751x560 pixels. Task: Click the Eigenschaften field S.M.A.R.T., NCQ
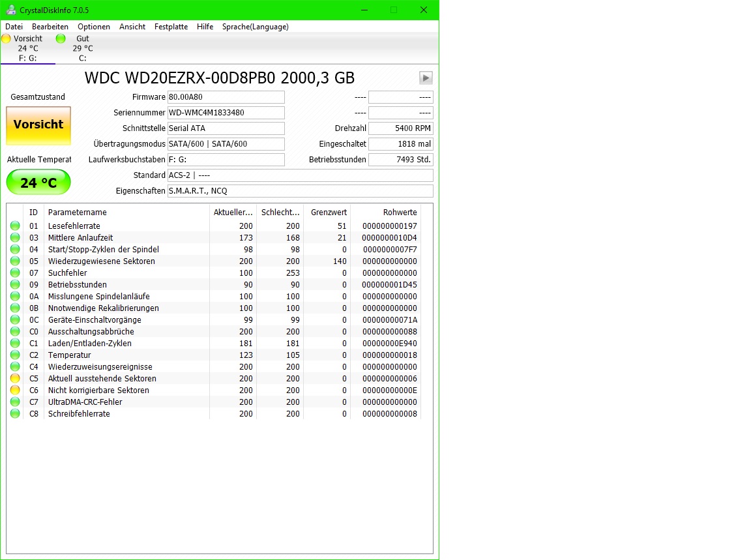click(x=301, y=190)
